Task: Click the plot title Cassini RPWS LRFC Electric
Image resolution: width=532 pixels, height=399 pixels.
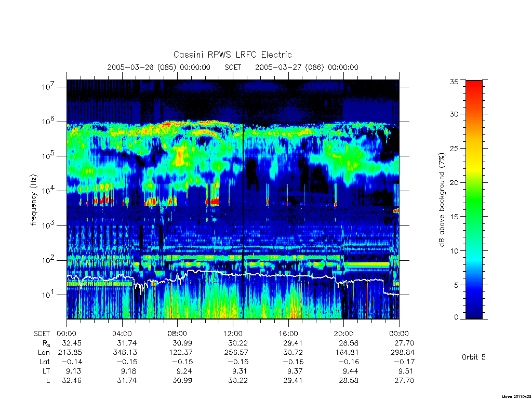Action: [232, 55]
